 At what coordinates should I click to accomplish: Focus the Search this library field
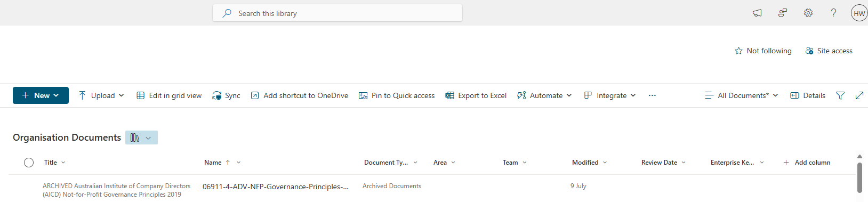click(337, 13)
